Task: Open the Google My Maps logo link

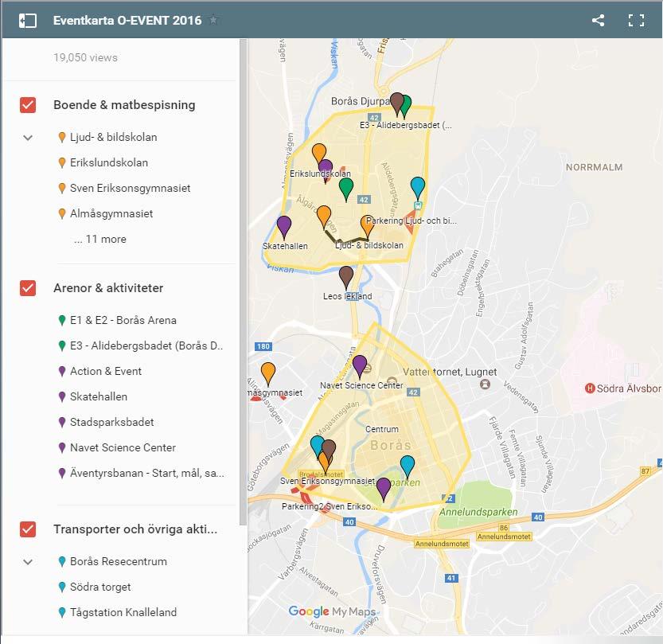Action: click(332, 611)
